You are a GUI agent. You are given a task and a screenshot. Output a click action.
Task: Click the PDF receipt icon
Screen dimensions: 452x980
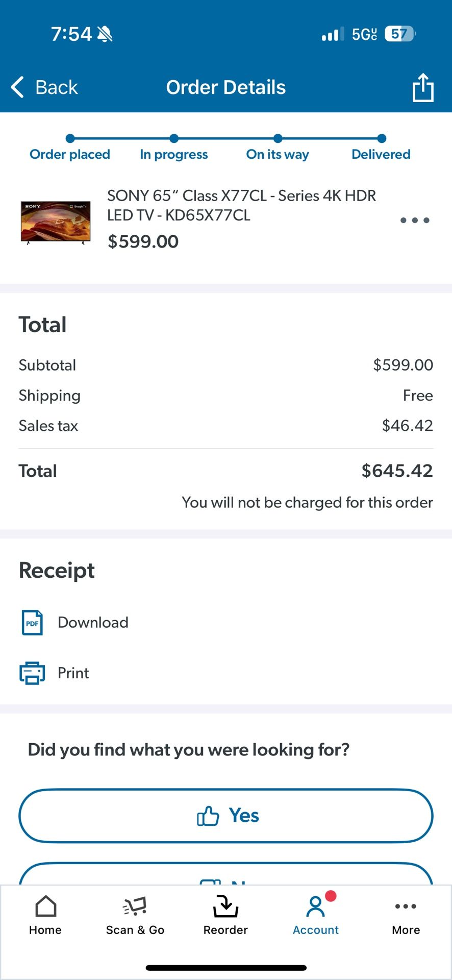tap(32, 623)
